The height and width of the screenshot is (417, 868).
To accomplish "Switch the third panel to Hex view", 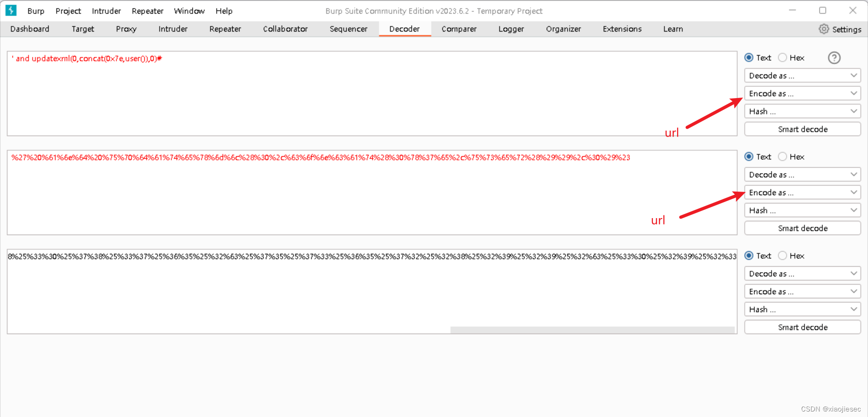I will click(783, 256).
